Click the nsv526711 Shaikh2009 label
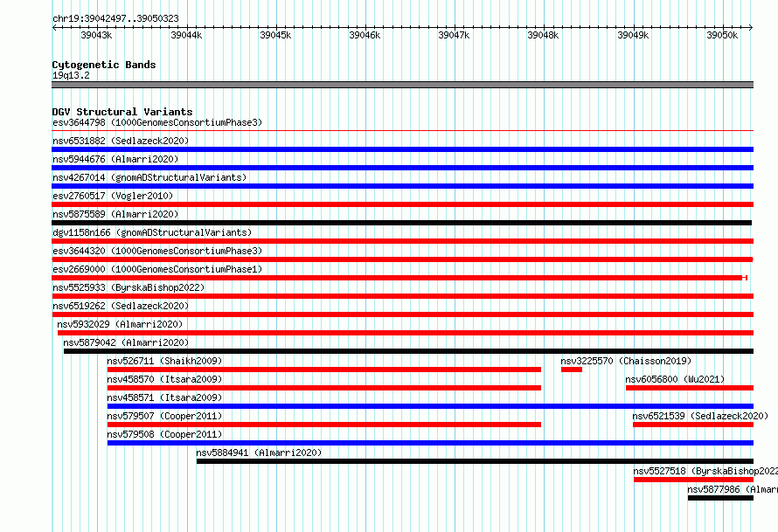Screen dimensions: 778x532 pyautogui.click(x=164, y=361)
